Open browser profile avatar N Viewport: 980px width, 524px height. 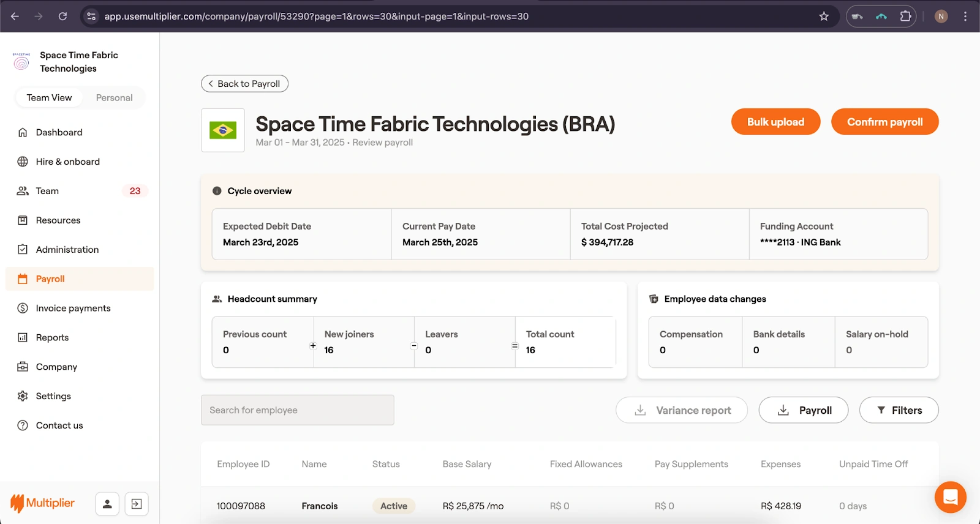pos(941,17)
